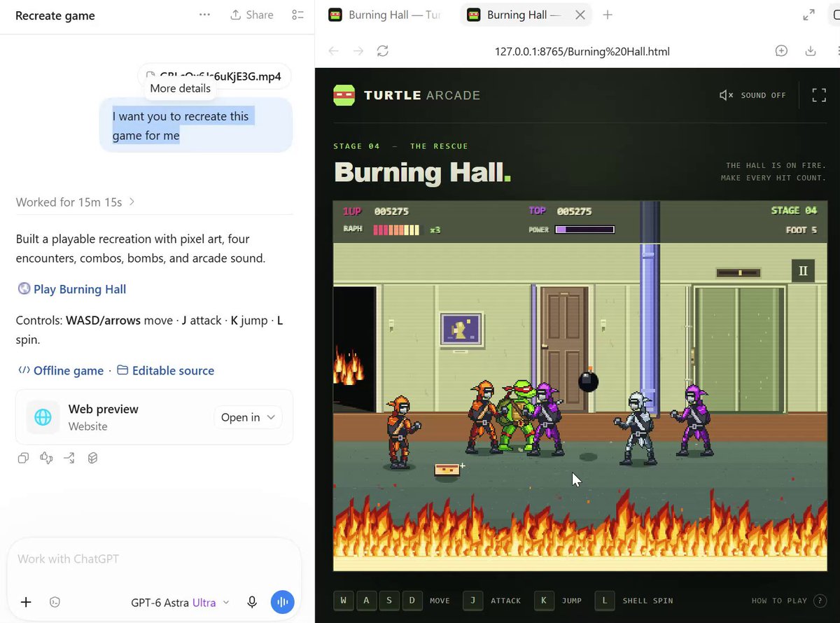840x623 pixels.
Task: Click the K jump key button
Action: [x=544, y=601]
